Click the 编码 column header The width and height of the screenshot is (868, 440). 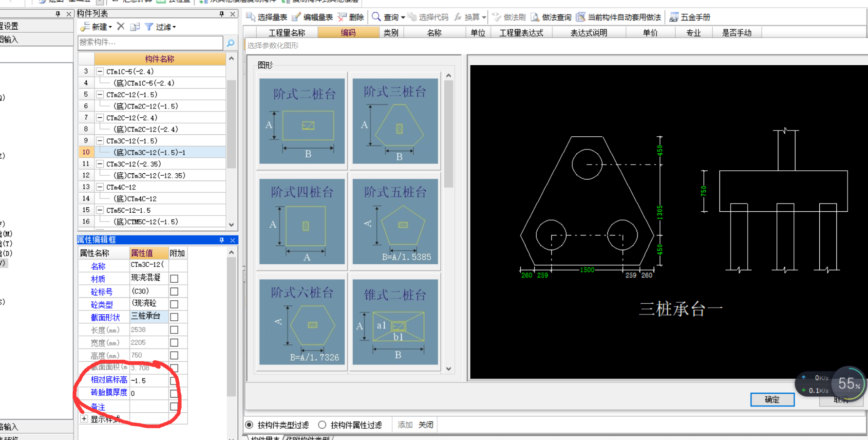click(348, 33)
